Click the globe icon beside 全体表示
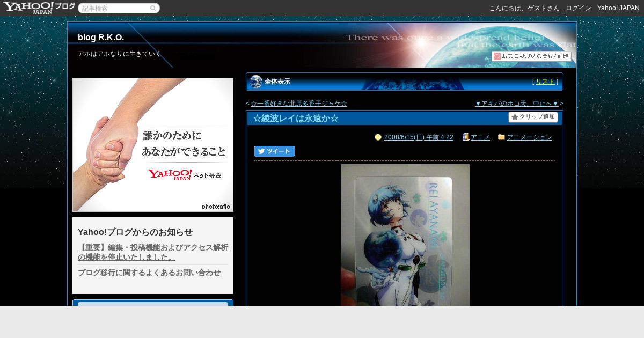The width and height of the screenshot is (644, 338). point(256,82)
